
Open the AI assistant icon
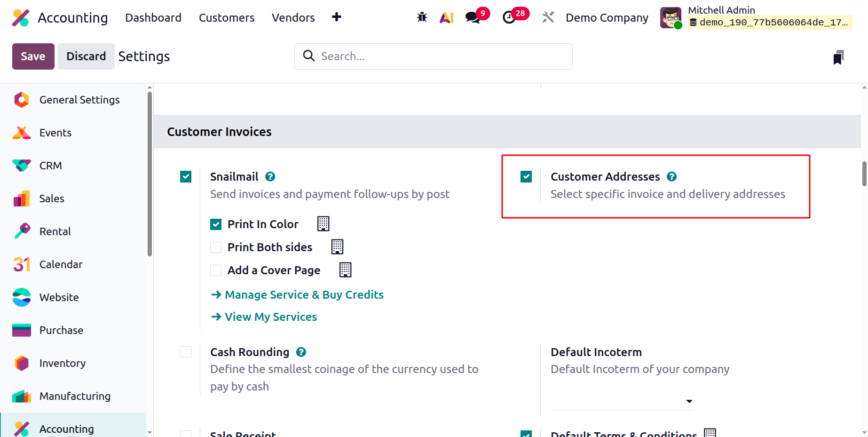click(x=446, y=17)
